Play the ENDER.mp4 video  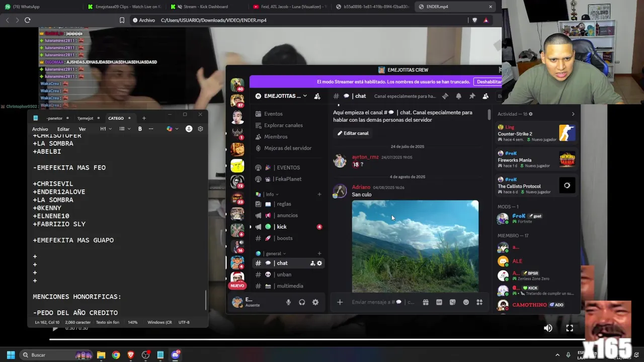(55, 328)
